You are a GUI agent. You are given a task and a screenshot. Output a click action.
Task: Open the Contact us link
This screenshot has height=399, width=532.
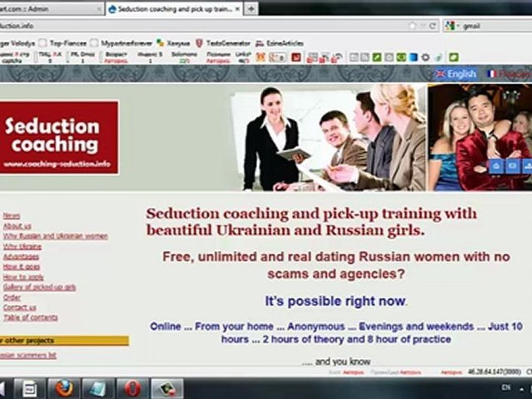click(20, 308)
